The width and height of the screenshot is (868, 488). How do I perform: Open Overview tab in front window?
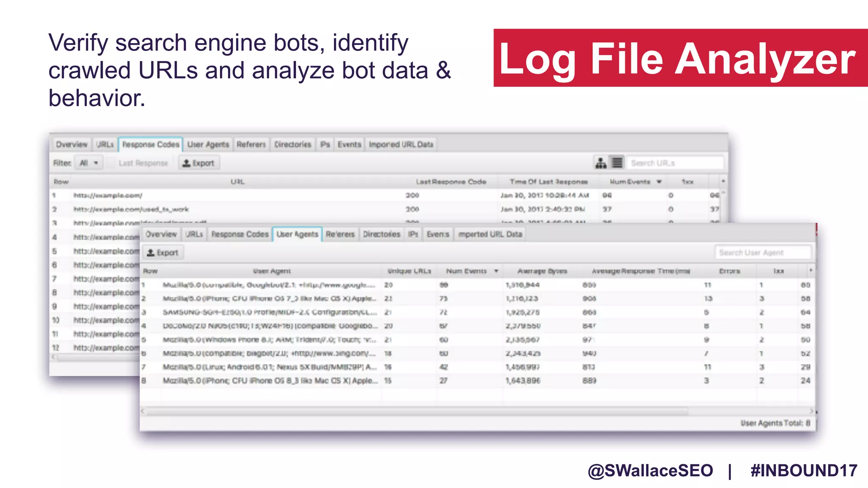click(x=161, y=234)
